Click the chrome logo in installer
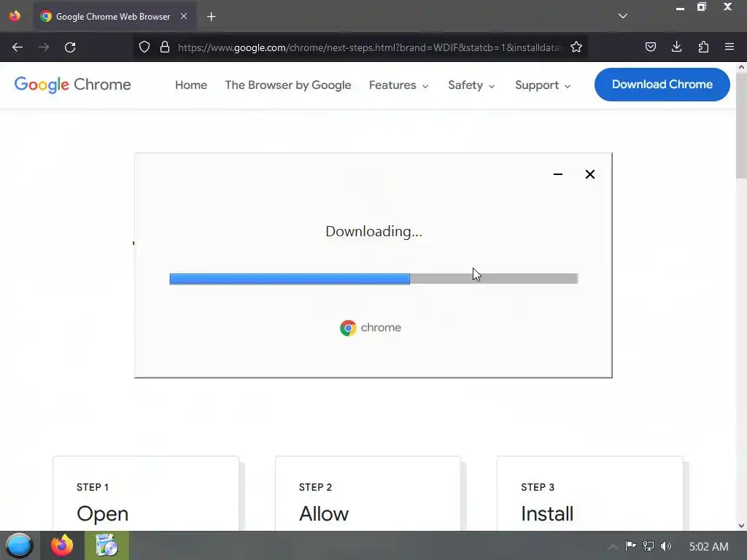 click(370, 327)
